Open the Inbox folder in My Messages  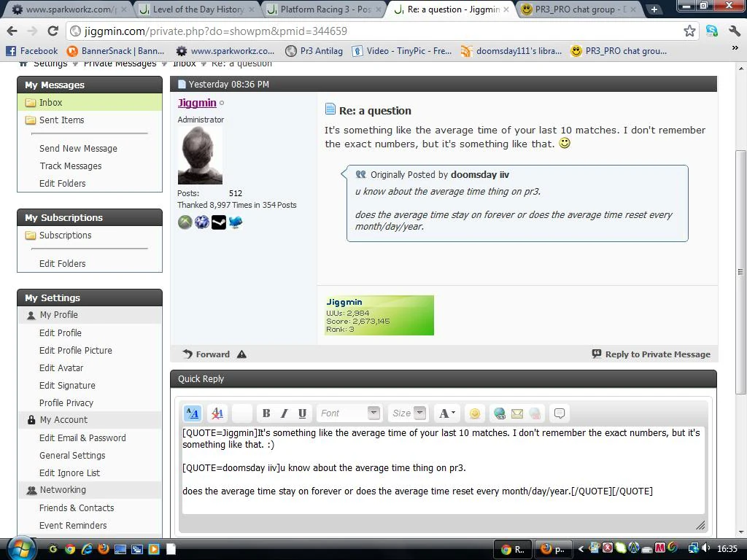[x=50, y=102]
